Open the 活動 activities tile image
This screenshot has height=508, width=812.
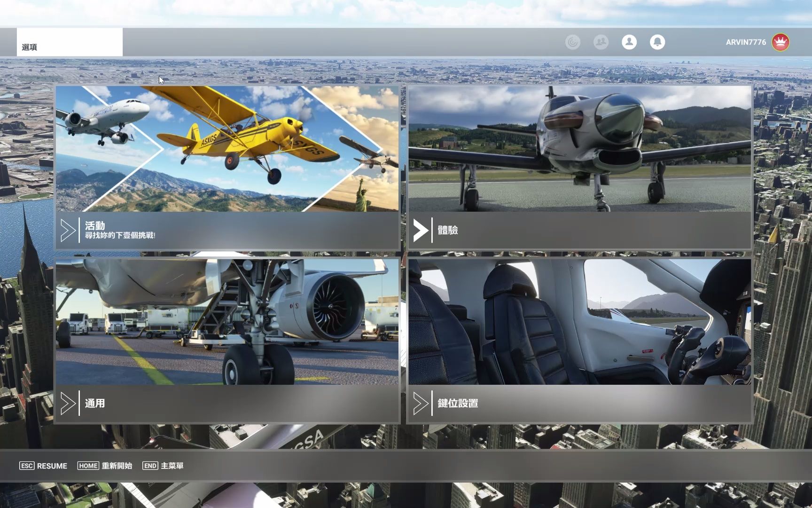click(x=227, y=149)
